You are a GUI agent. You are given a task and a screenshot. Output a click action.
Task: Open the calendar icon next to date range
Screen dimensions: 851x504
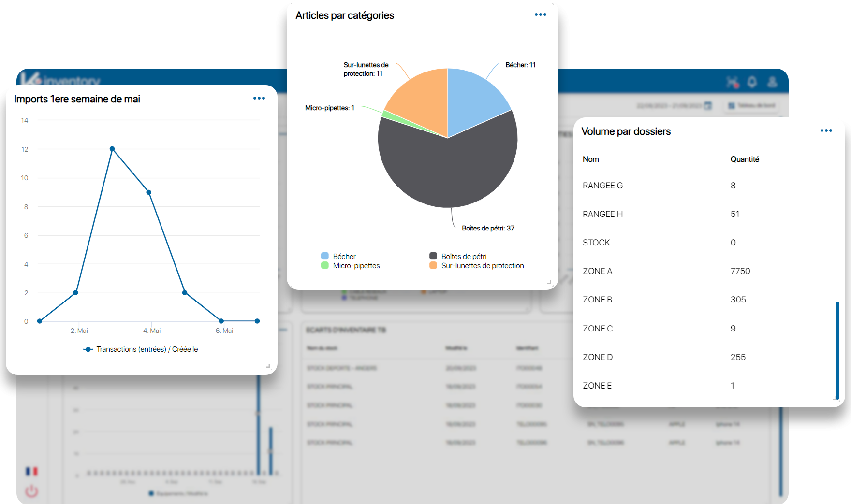pos(708,105)
